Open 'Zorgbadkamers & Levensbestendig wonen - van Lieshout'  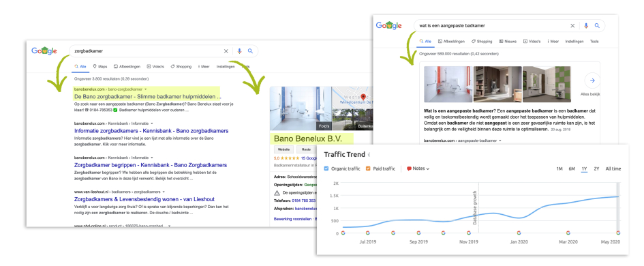(144, 199)
